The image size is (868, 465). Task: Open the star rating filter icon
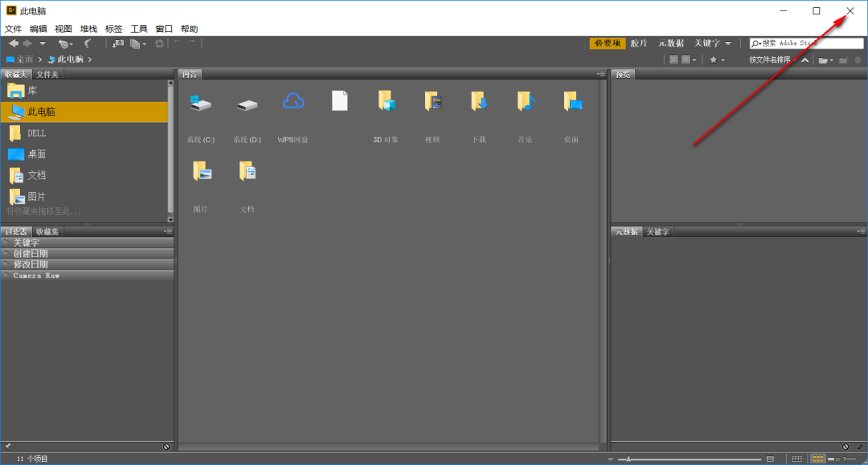(712, 59)
